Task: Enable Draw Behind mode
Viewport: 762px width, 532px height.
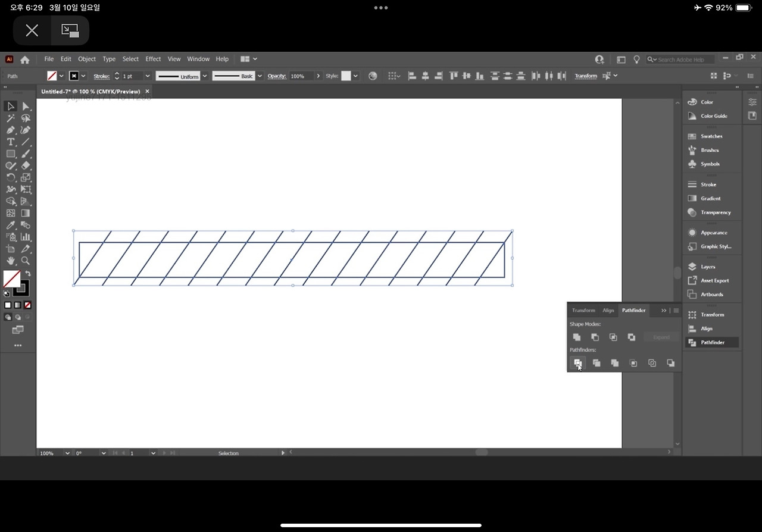Action: (x=18, y=317)
